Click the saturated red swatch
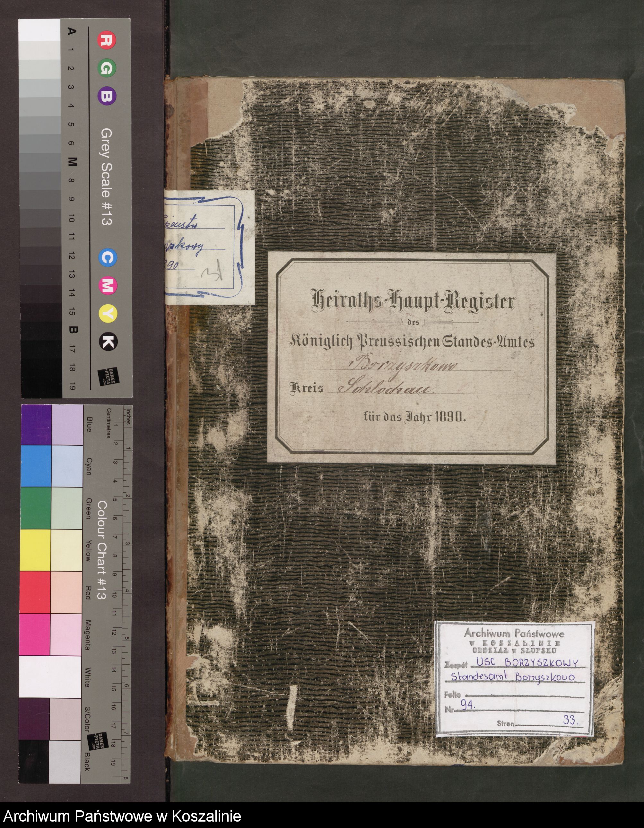The width and height of the screenshot is (644, 828). point(35,592)
